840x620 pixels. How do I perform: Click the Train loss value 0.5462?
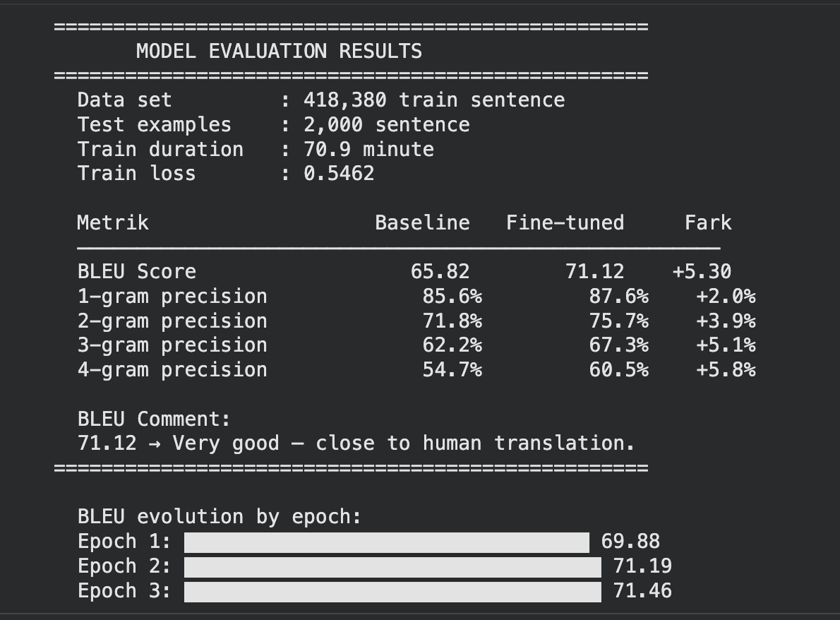tap(339, 174)
